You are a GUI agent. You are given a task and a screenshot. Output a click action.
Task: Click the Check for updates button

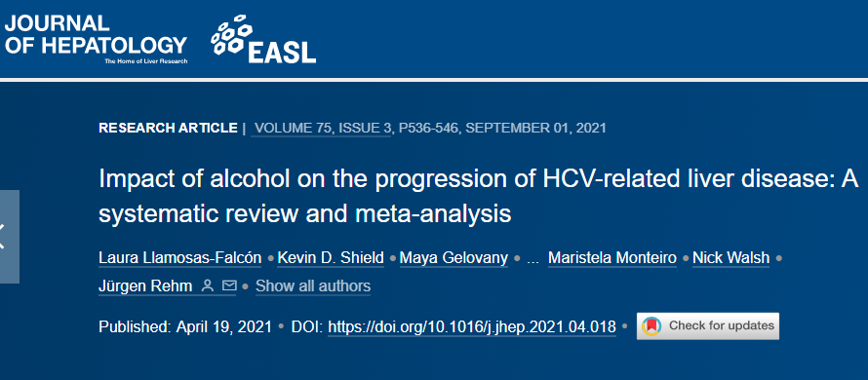[x=707, y=325]
